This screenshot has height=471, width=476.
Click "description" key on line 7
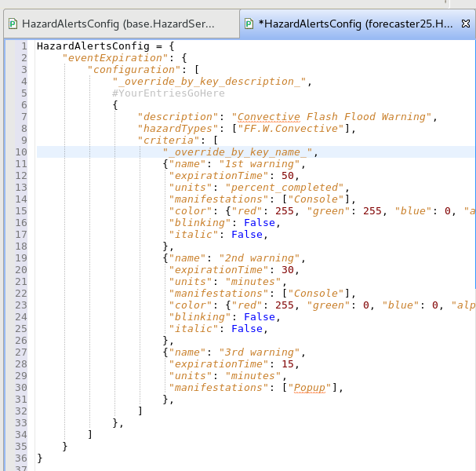(x=177, y=117)
